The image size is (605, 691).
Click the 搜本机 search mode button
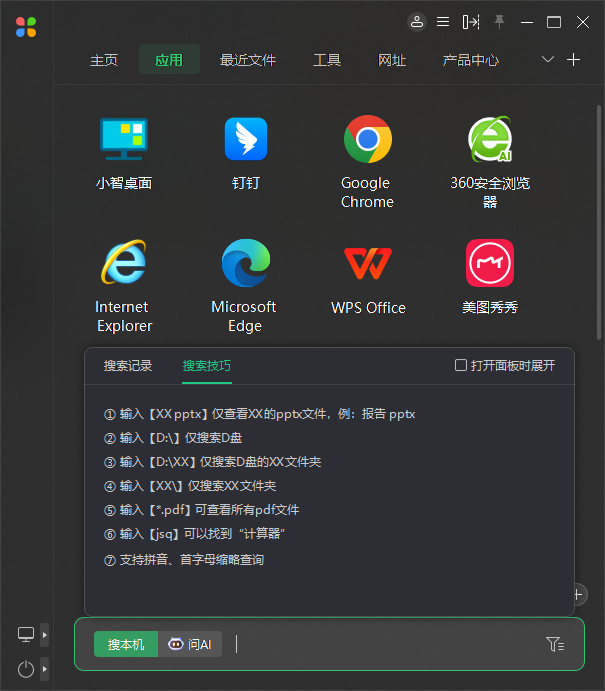126,644
